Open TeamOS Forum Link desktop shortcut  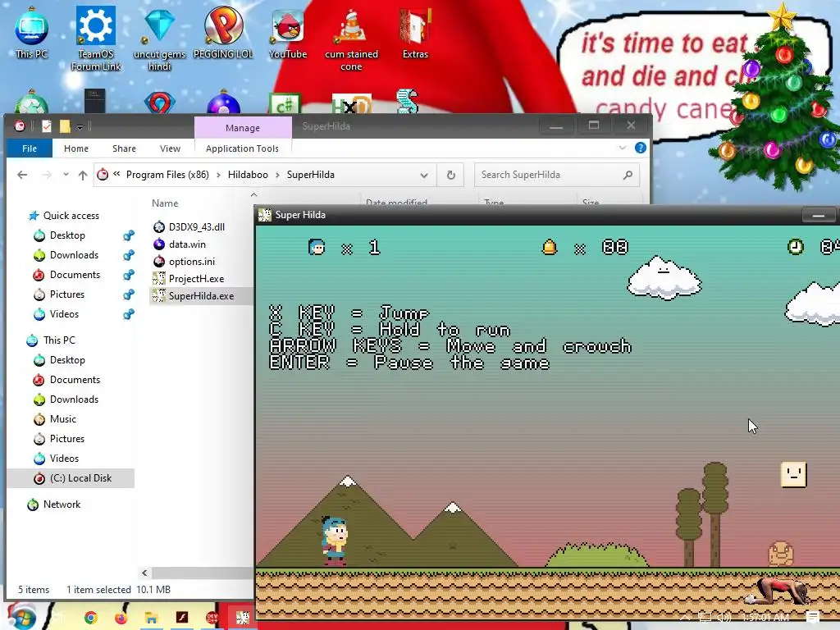click(96, 39)
